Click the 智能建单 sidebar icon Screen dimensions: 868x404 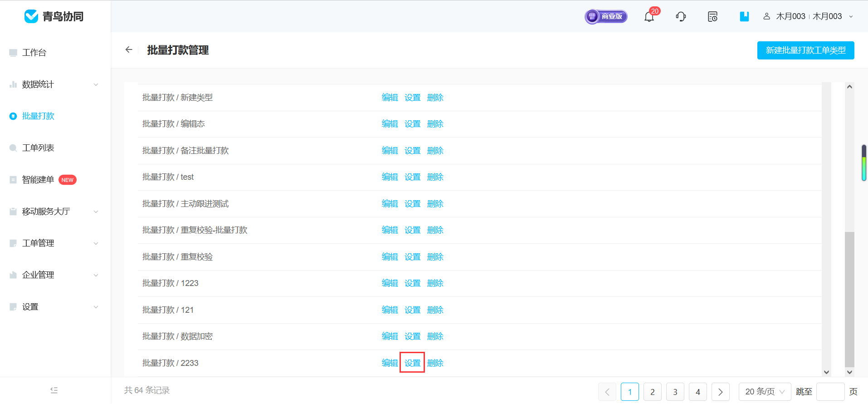(13, 180)
